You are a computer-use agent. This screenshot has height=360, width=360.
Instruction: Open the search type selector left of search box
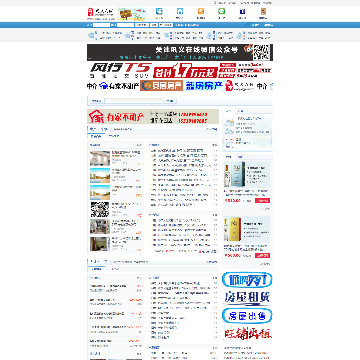pos(96,101)
